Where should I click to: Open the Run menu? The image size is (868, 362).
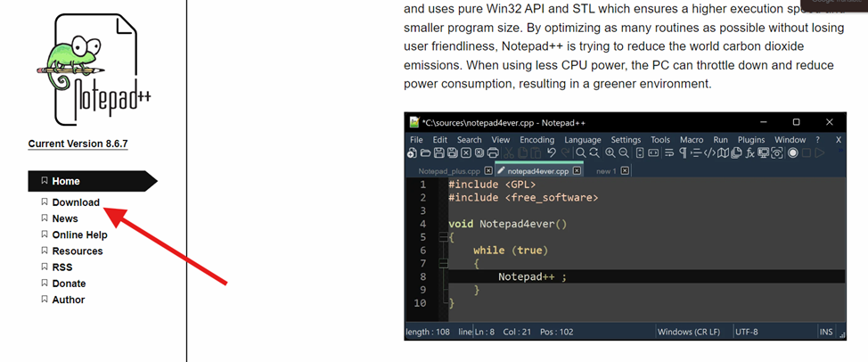click(720, 139)
